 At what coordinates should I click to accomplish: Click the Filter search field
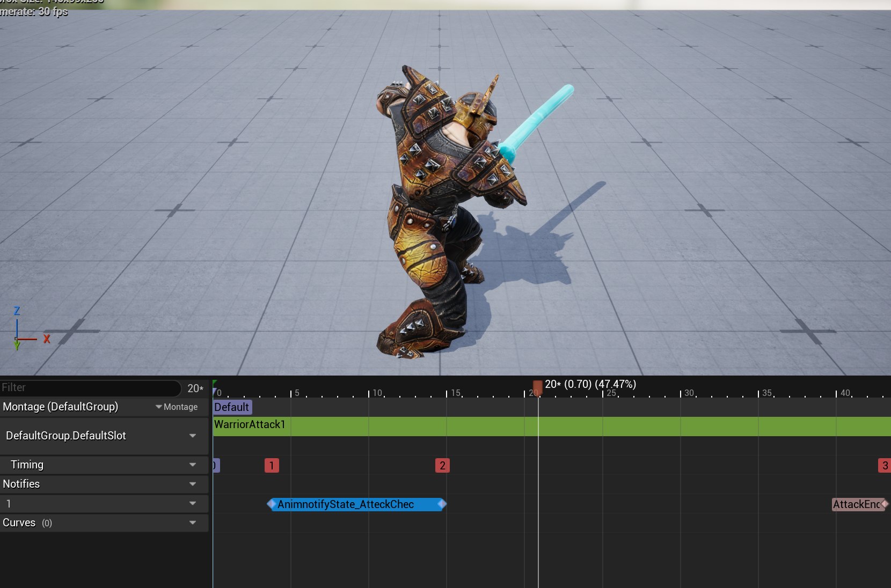coord(90,387)
